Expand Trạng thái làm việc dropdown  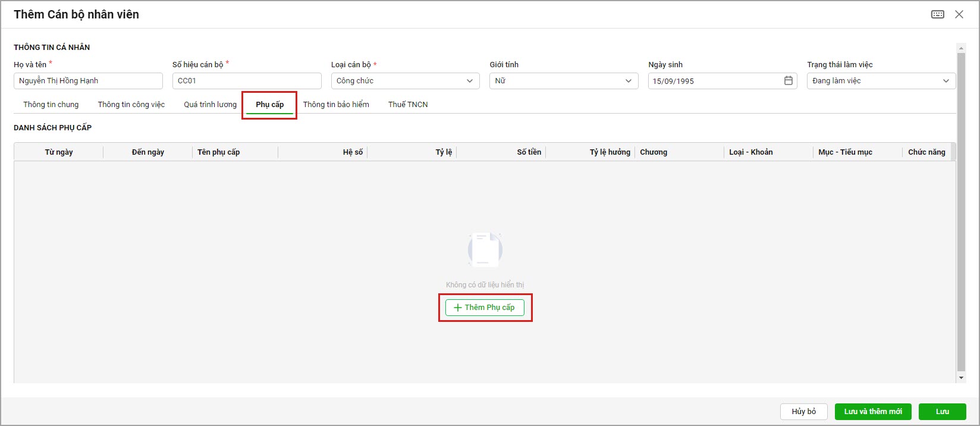pyautogui.click(x=946, y=81)
